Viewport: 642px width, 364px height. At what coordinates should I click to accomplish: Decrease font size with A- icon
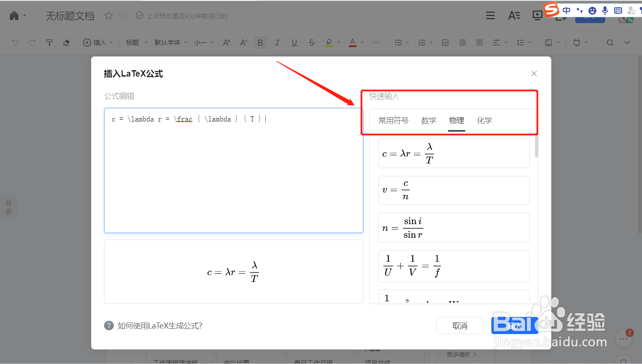(x=244, y=42)
